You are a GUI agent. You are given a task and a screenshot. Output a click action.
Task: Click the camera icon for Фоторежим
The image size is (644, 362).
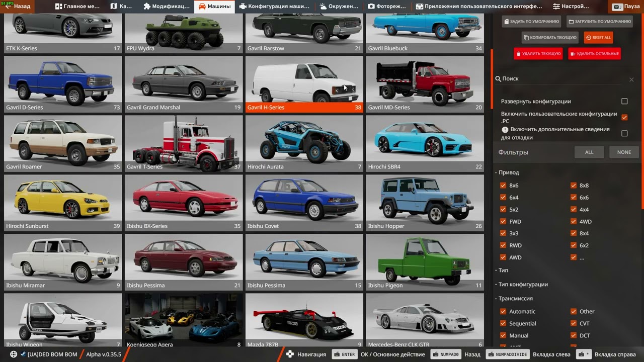pos(371,7)
